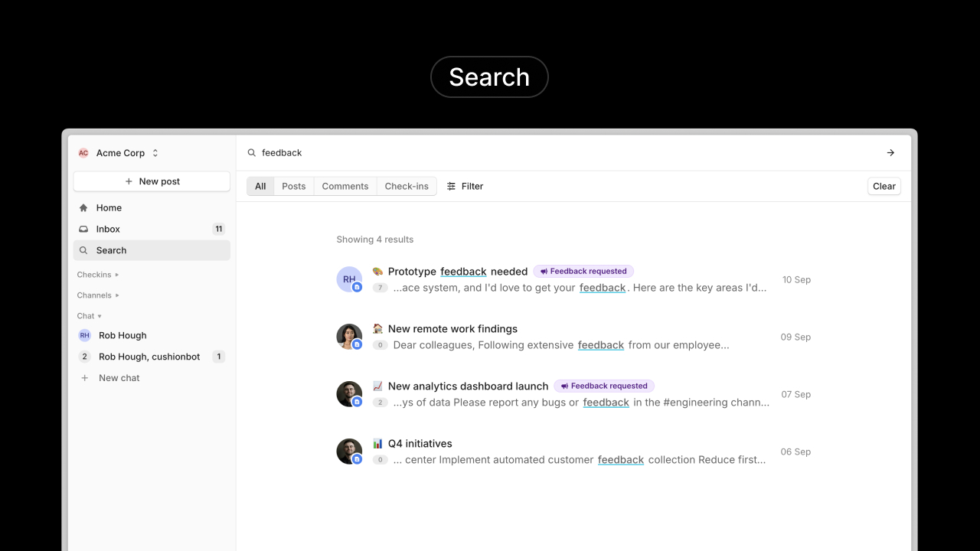Expand the Channels section

97,295
